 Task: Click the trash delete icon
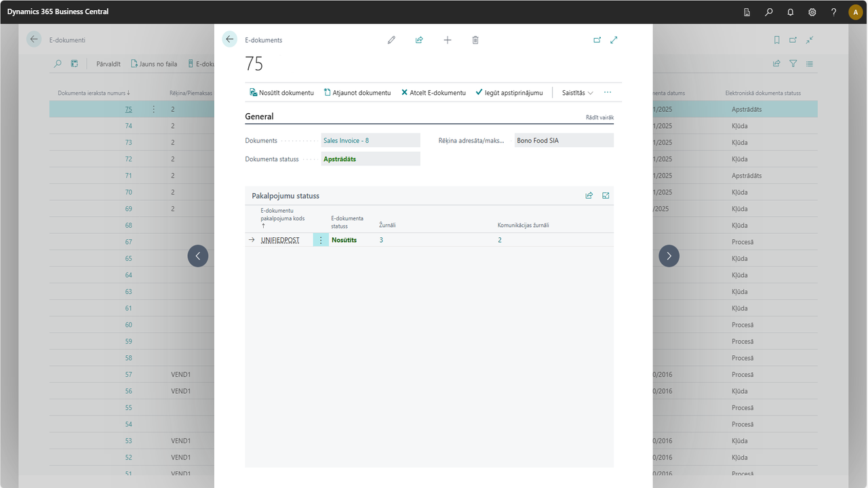(x=475, y=40)
